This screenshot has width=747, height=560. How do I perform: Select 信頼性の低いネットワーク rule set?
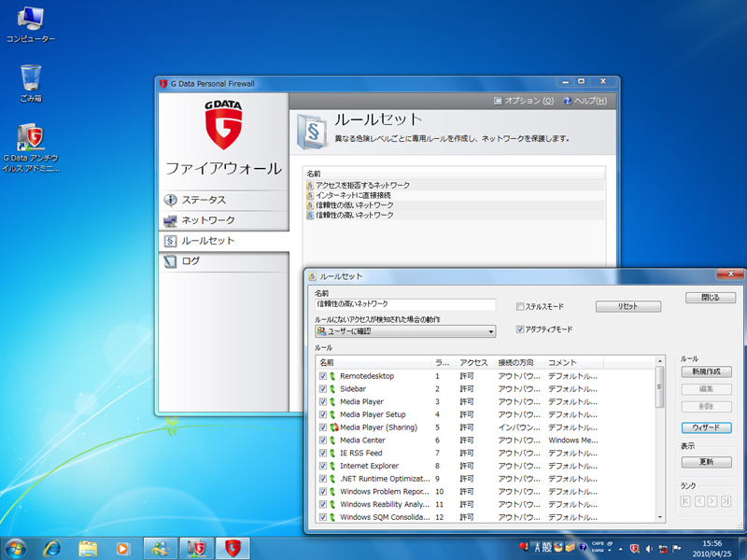pos(354,205)
